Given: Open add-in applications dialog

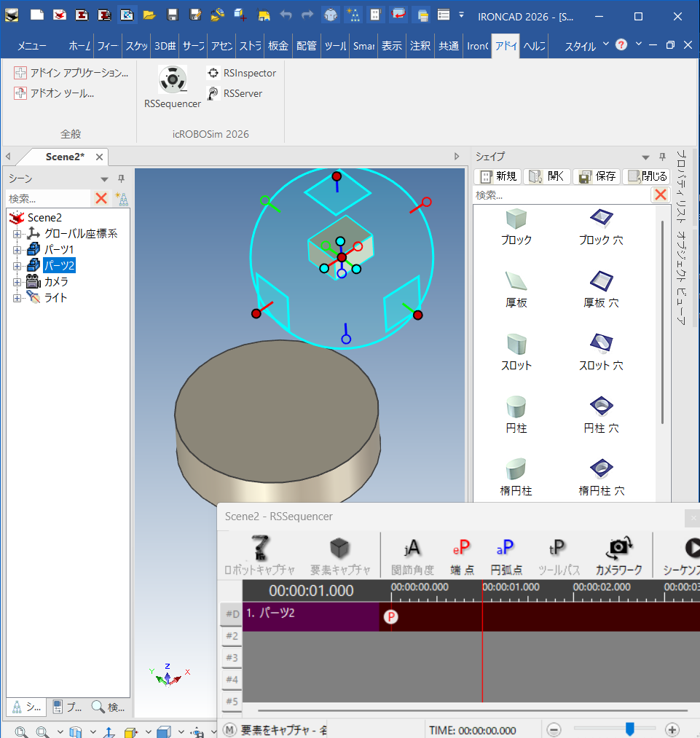Looking at the screenshot, I should pyautogui.click(x=71, y=72).
